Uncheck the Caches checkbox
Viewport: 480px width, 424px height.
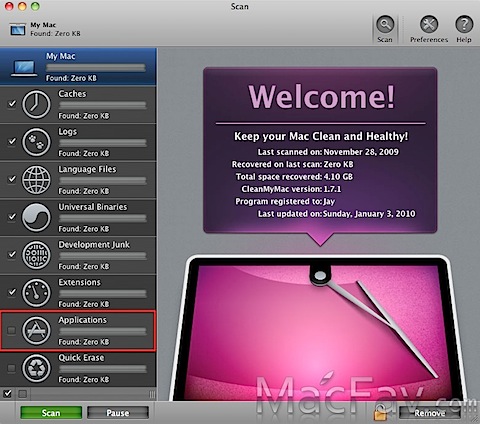[12, 104]
